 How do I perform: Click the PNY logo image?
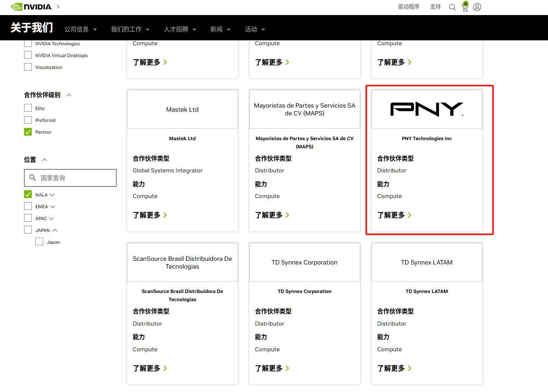click(x=427, y=109)
